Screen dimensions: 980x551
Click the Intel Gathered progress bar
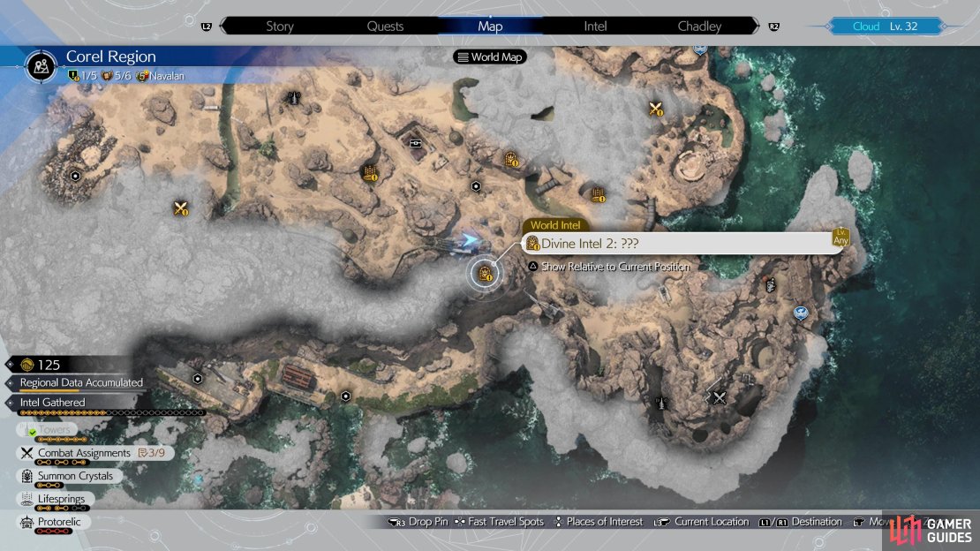tap(112, 412)
